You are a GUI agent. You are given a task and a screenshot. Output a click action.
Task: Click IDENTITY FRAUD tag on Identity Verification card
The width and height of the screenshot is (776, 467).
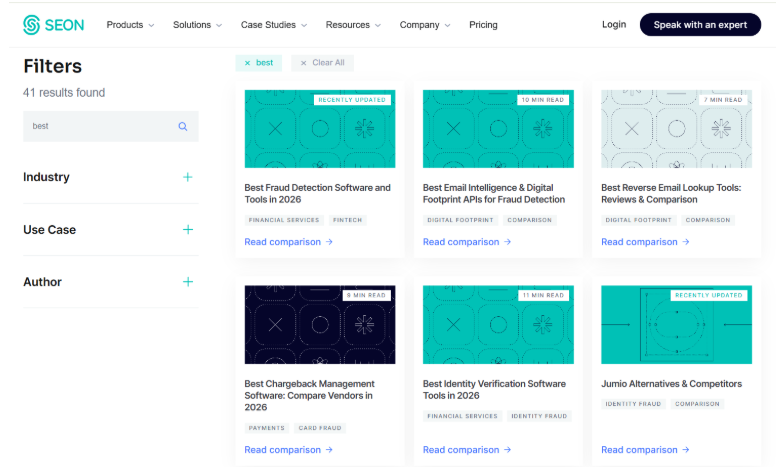539,416
